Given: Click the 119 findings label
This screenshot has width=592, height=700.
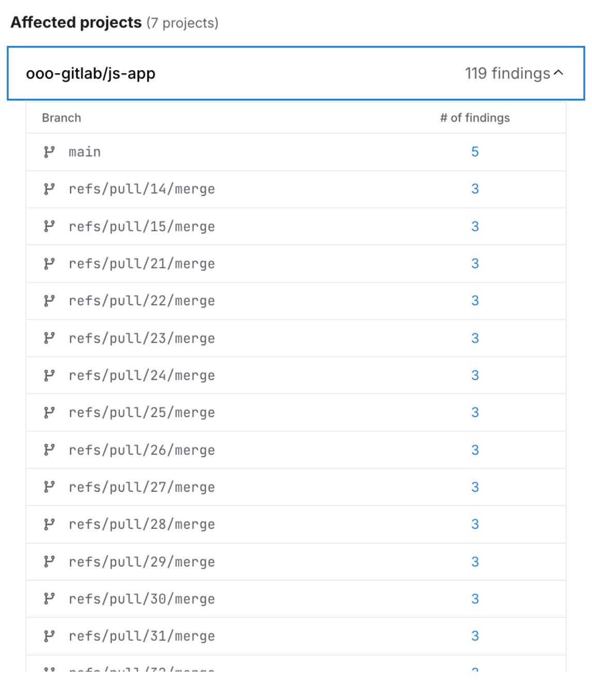Looking at the screenshot, I should [x=507, y=74].
